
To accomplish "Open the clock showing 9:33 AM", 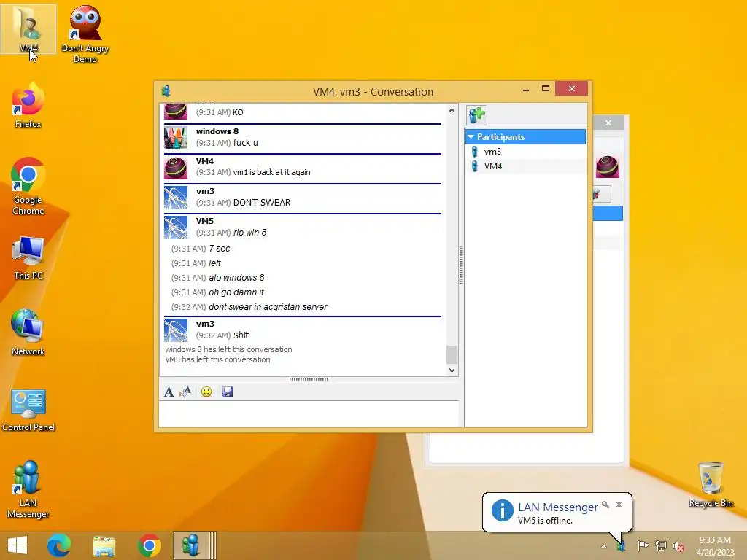I will coord(715,546).
